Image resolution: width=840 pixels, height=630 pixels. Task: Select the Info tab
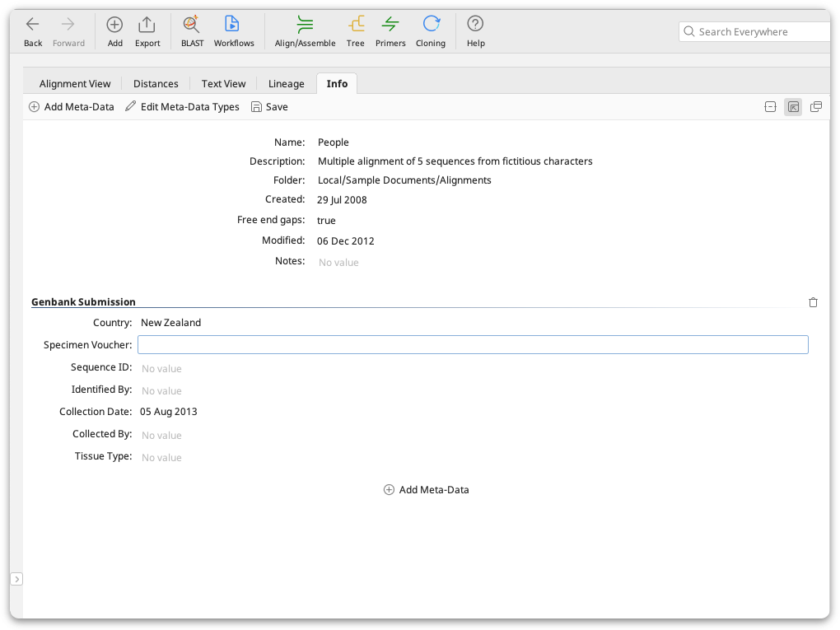pyautogui.click(x=337, y=83)
